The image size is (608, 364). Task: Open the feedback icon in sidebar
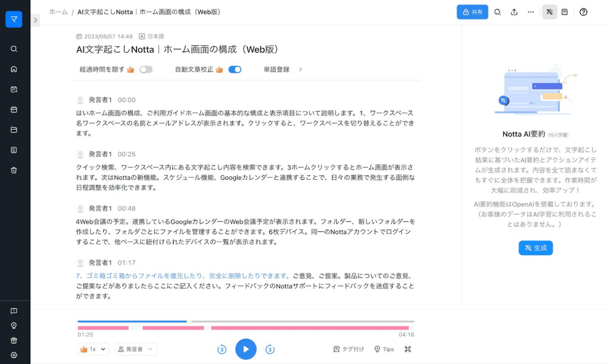(x=14, y=311)
